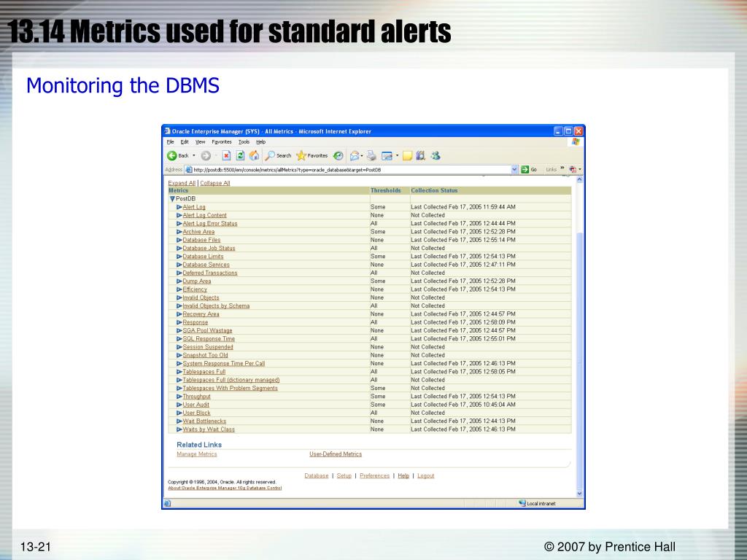The width and height of the screenshot is (747, 560).
Task: Click the Edit page toolbar icon
Action: click(x=387, y=156)
